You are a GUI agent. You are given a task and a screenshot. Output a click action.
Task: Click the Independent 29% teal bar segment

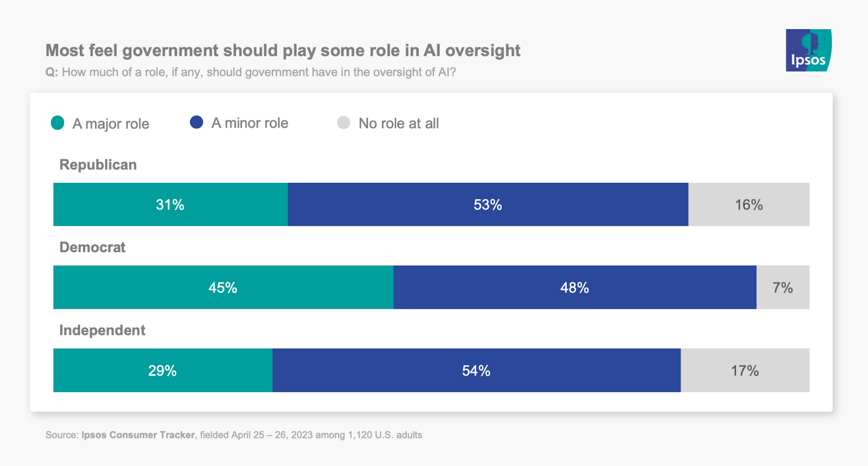(162, 371)
